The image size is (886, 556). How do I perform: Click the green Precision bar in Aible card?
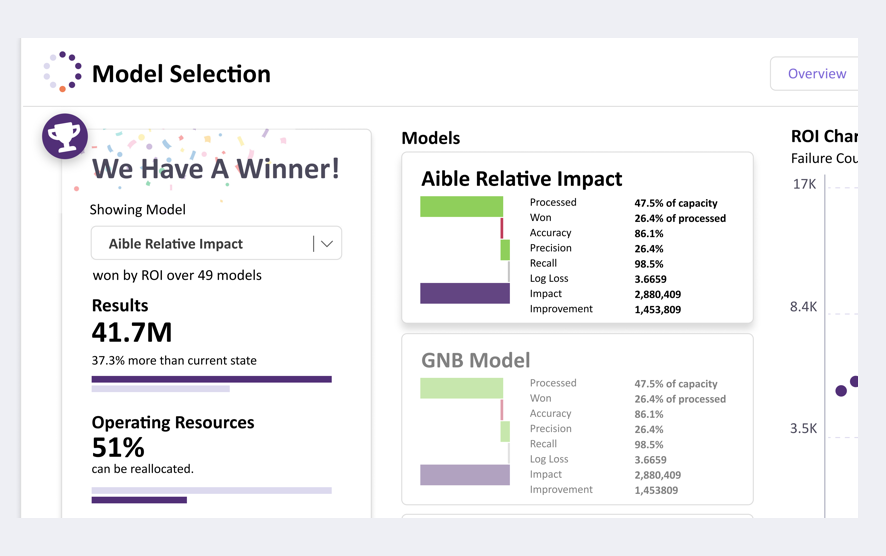(x=505, y=250)
